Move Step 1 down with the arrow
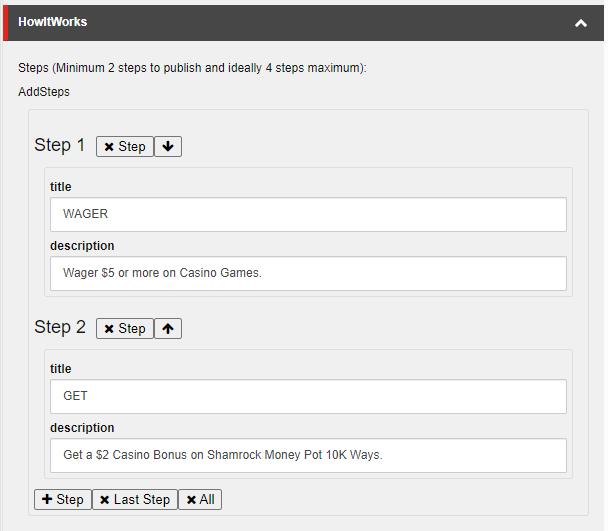This screenshot has height=531, width=608. point(168,147)
